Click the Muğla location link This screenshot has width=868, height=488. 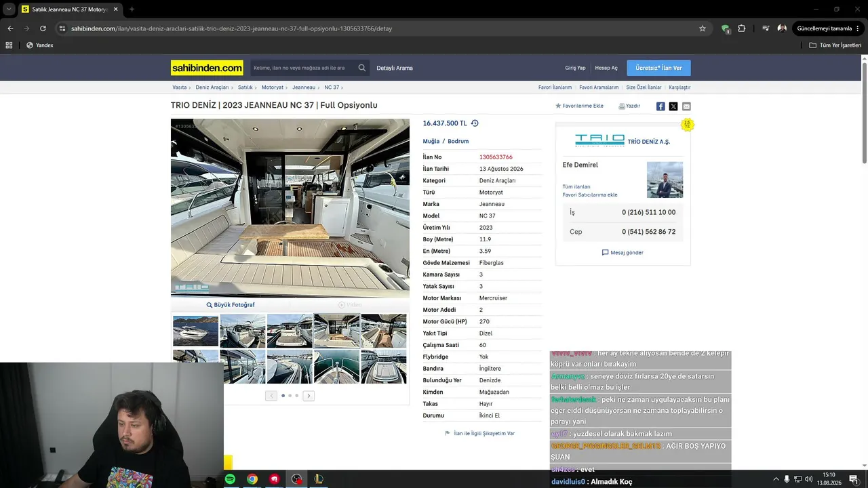tap(431, 142)
